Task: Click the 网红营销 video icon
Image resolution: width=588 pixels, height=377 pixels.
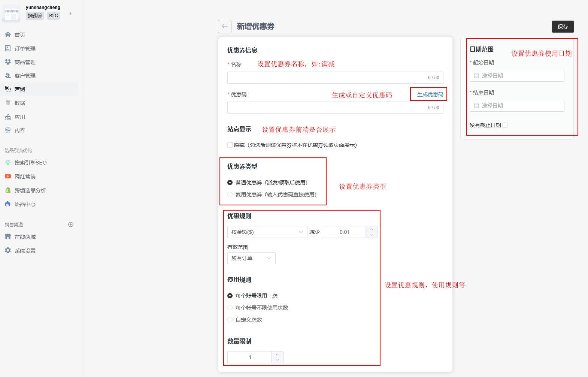Action: [8, 177]
